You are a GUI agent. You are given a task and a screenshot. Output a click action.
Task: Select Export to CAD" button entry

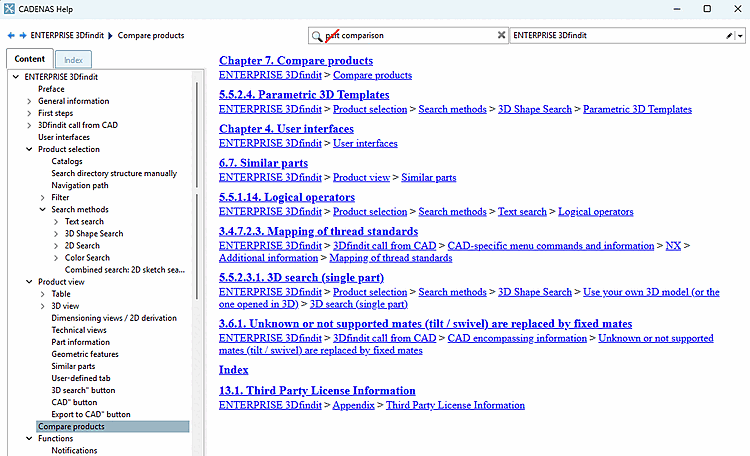pyautogui.click(x=91, y=414)
